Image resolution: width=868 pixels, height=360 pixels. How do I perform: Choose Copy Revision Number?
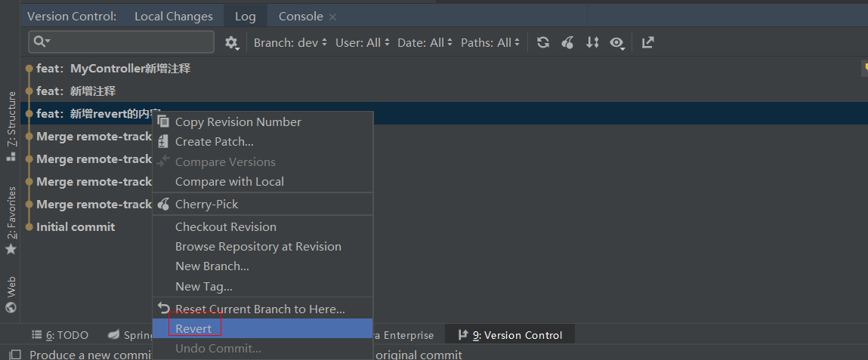coord(238,122)
